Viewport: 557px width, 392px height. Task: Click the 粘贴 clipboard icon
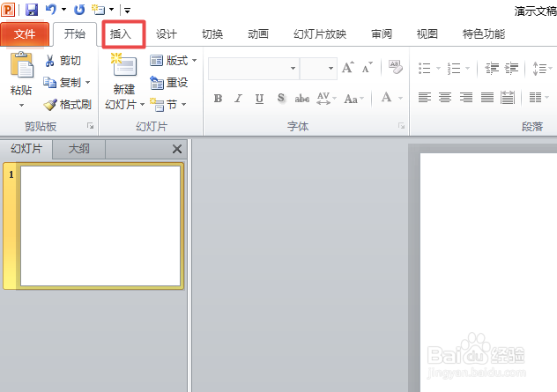[22, 65]
